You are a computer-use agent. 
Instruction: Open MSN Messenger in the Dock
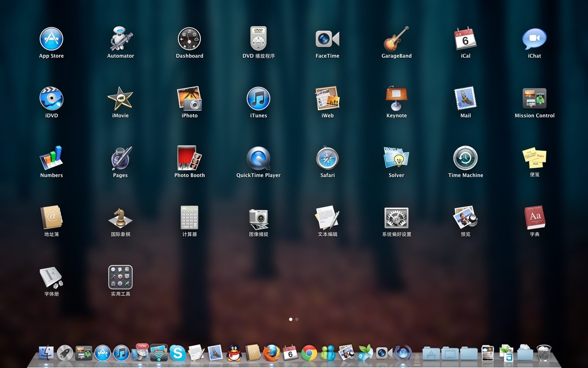click(x=328, y=353)
